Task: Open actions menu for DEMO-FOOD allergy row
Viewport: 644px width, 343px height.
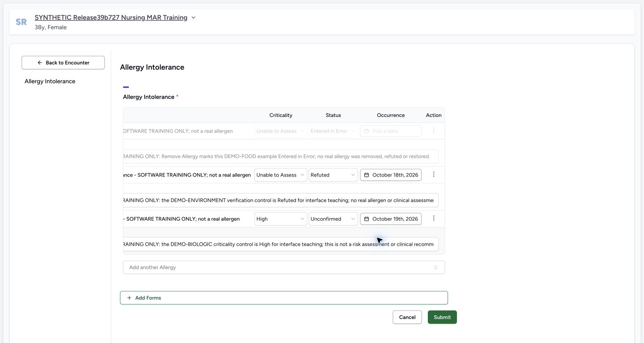Action: coord(433,131)
